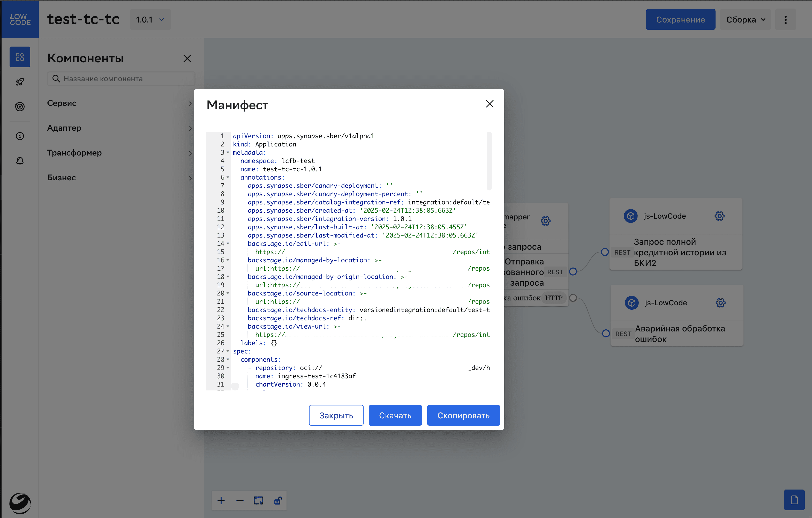Open the 1.0.1 version dropdown
This screenshot has height=518, width=812.
pyautogui.click(x=150, y=20)
